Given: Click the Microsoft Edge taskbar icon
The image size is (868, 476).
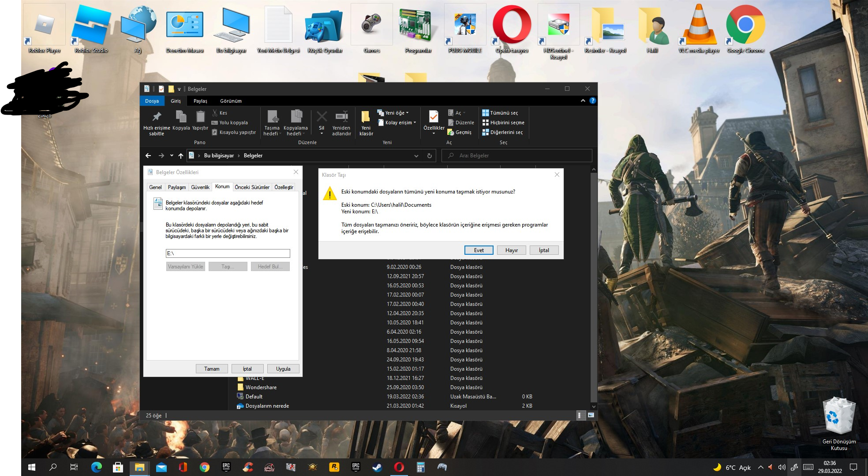Looking at the screenshot, I should (x=96, y=467).
